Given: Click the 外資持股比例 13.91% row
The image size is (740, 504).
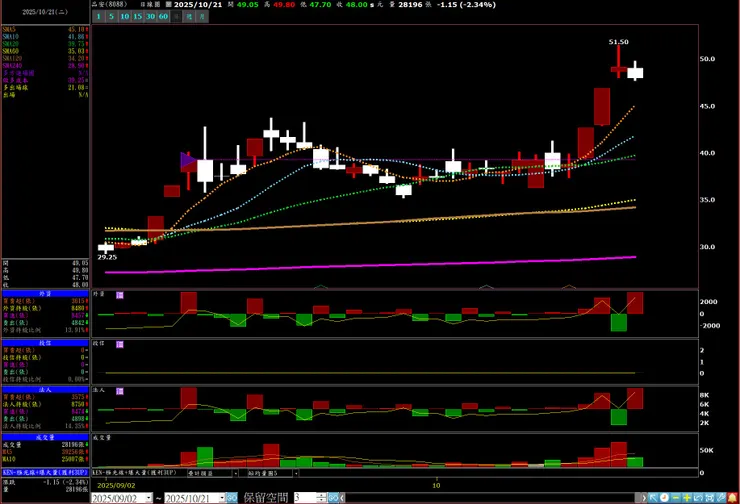Looking at the screenshot, I should pos(45,330).
